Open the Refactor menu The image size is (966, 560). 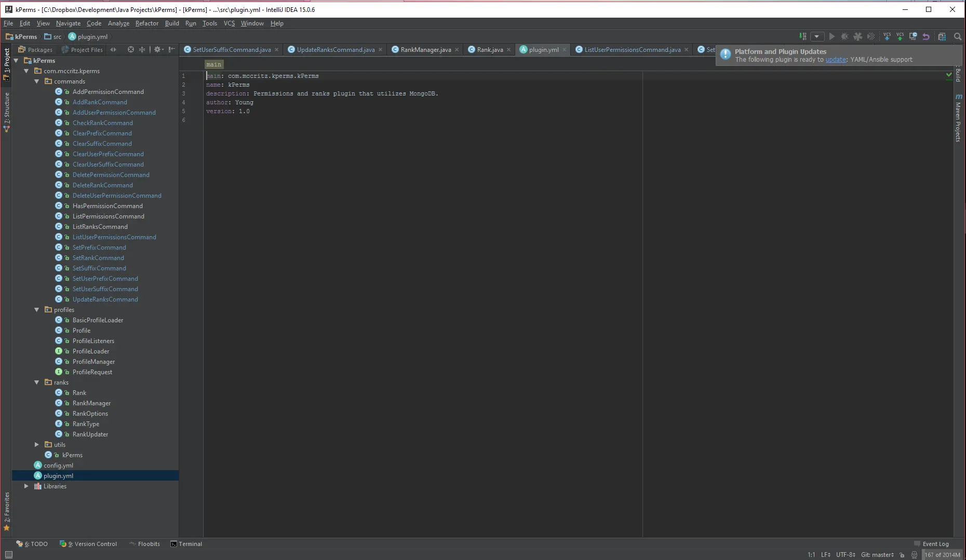(147, 23)
